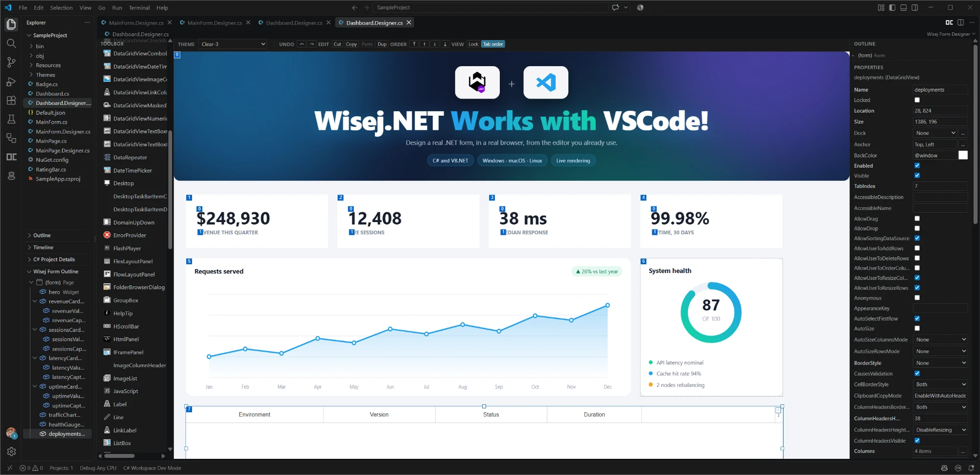Toggle the AutoSelectFirstRow checkbox
Screen dimensions: 980x475
click(917, 319)
